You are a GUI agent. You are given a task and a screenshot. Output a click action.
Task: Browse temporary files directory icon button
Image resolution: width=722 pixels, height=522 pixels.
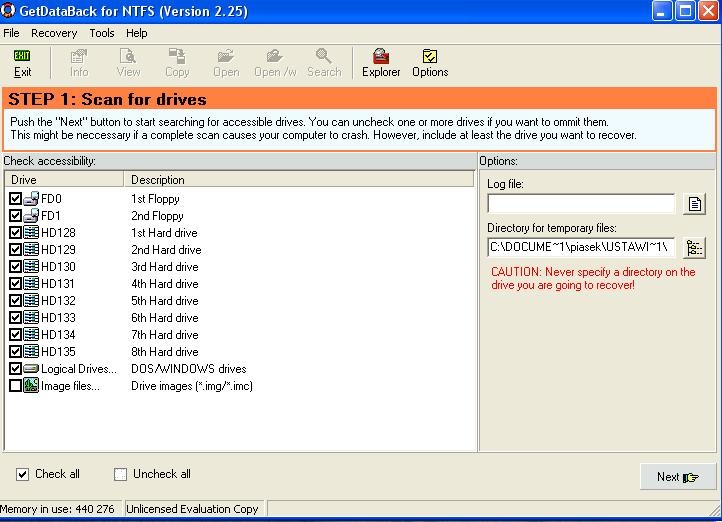point(694,248)
